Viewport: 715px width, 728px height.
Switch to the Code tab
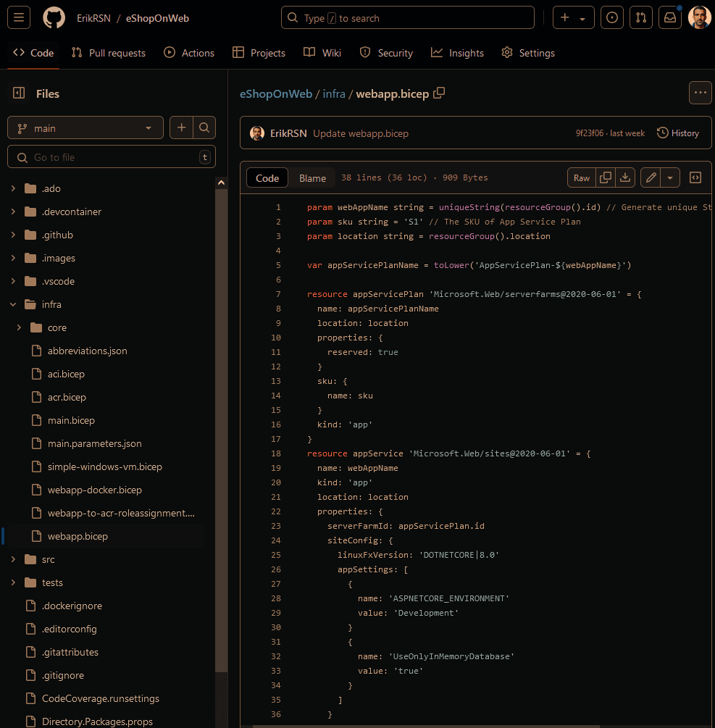click(33, 53)
